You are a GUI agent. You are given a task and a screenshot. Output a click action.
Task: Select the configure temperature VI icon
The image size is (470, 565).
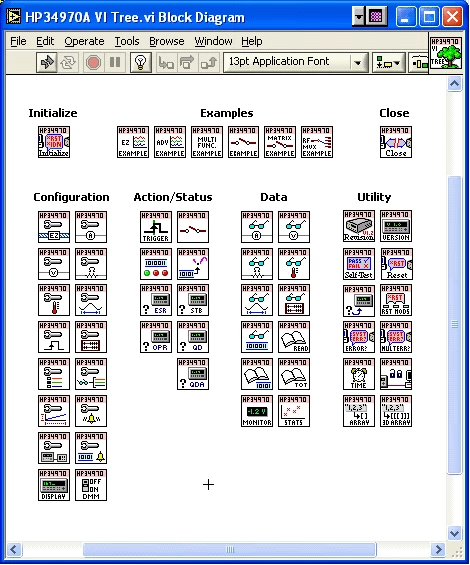(x=54, y=300)
